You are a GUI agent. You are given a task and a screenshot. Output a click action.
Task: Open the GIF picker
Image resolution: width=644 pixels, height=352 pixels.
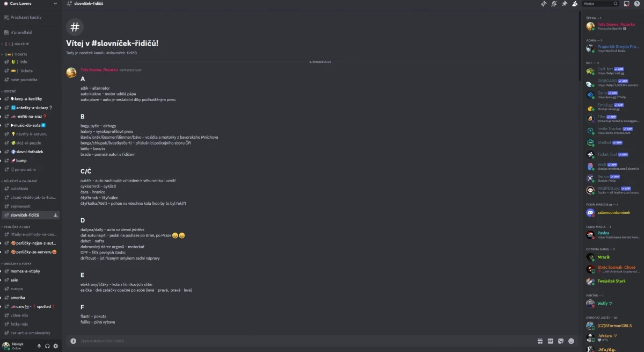pyautogui.click(x=550, y=341)
